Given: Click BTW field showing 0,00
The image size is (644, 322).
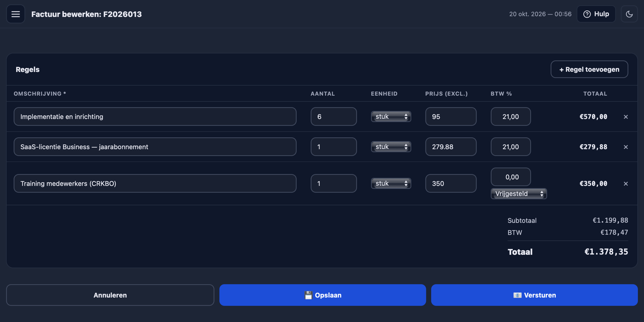Looking at the screenshot, I should 511,177.
